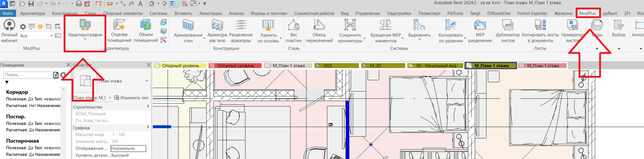Viewport: 644px width, 159px height.
Task: Start the Армирование стен tool
Action: tap(188, 31)
